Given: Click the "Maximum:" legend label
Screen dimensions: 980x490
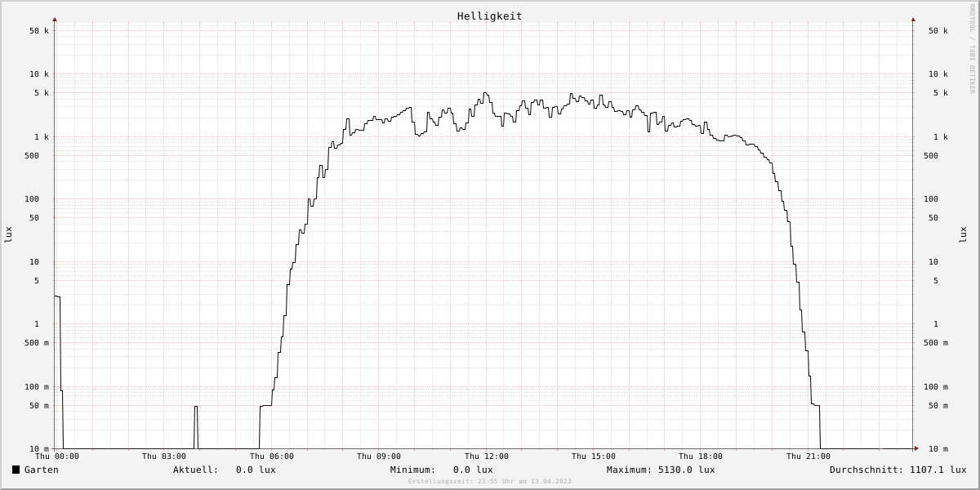Looking at the screenshot, I should click(x=630, y=470).
